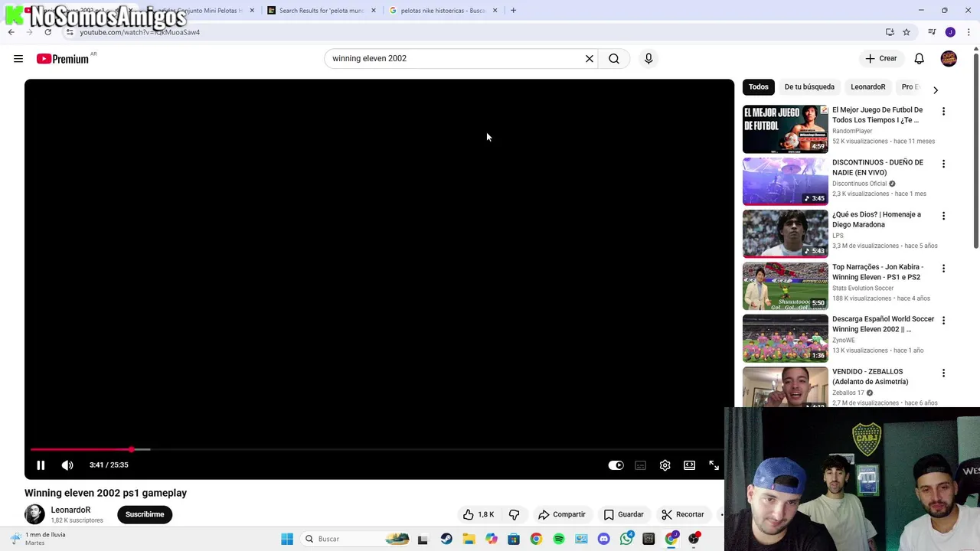Open Descarga Español World Soccer title
The height and width of the screenshot is (551, 980).
[883, 324]
